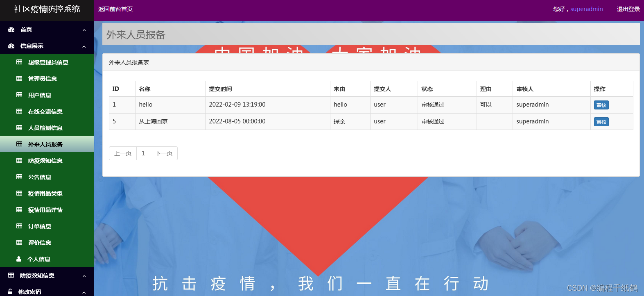The width and height of the screenshot is (644, 296).
Task: Click 审核 button for the hello row
Action: point(601,105)
